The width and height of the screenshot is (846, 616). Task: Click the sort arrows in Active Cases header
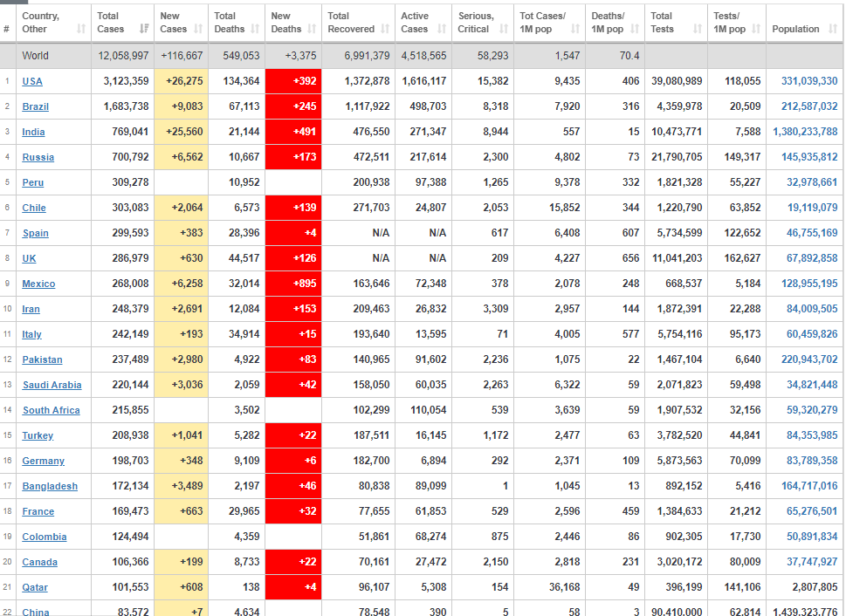pyautogui.click(x=442, y=29)
